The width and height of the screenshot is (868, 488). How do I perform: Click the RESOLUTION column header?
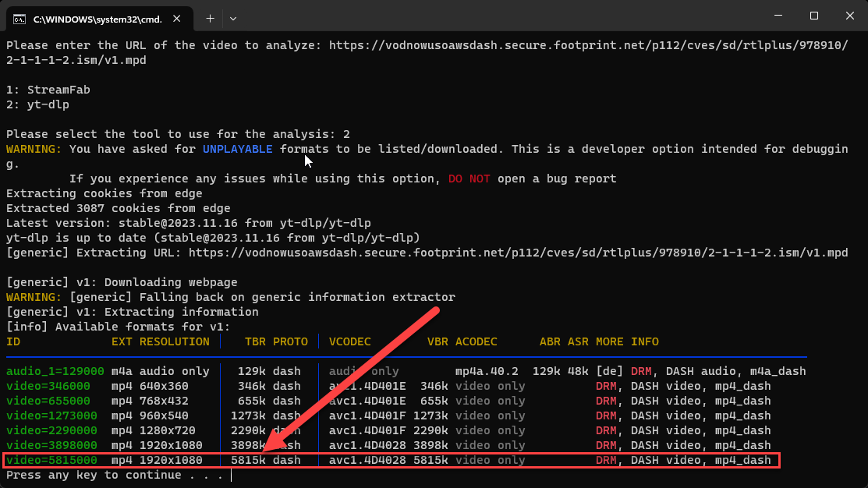point(175,341)
